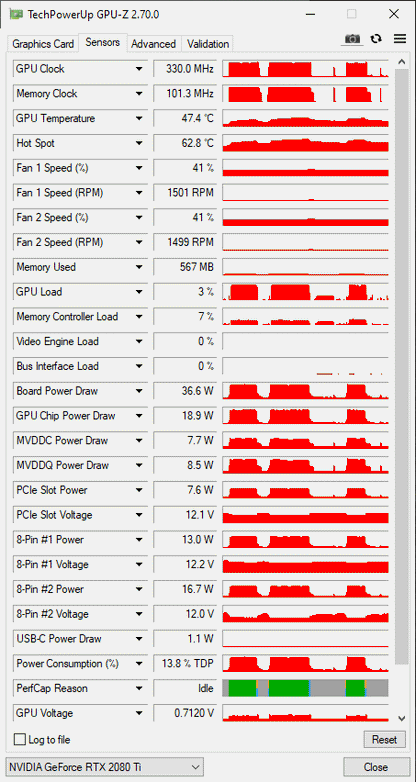Open the GPU Load dropdown arrow
This screenshot has height=782, width=416.
139,292
